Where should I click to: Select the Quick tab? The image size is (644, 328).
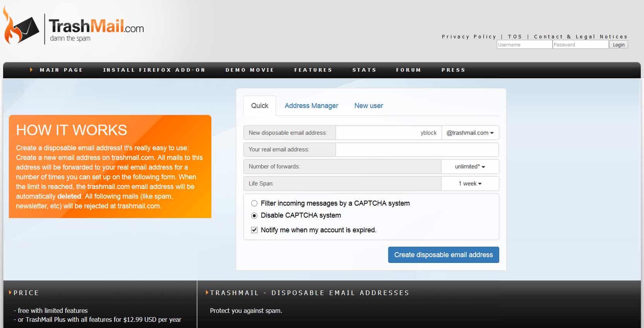tap(260, 106)
